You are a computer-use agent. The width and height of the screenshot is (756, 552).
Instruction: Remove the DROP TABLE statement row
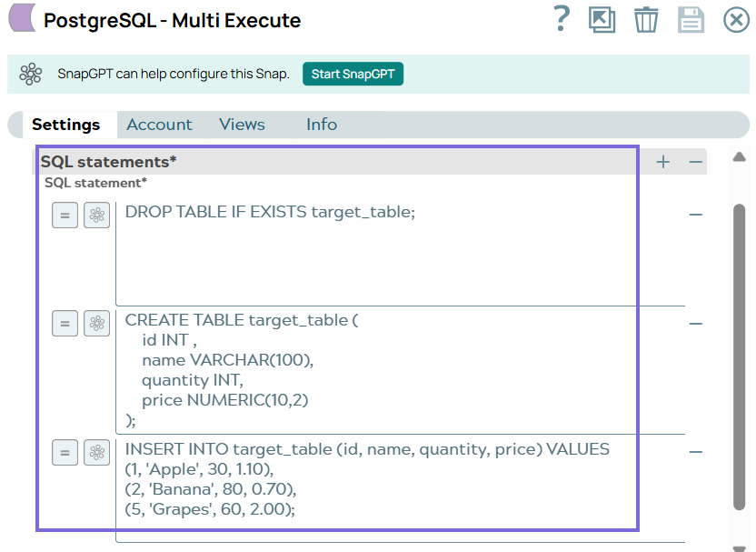696,215
